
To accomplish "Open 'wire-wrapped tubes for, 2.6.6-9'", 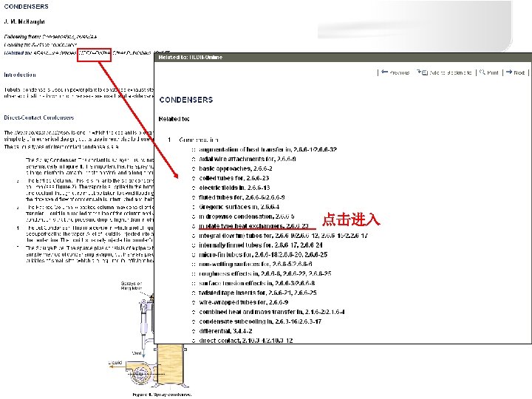I will click(x=244, y=302).
